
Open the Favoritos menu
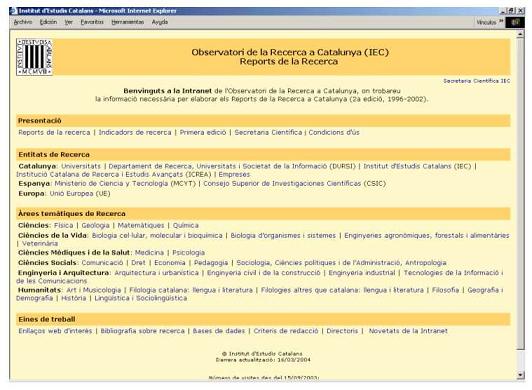pyautogui.click(x=92, y=22)
